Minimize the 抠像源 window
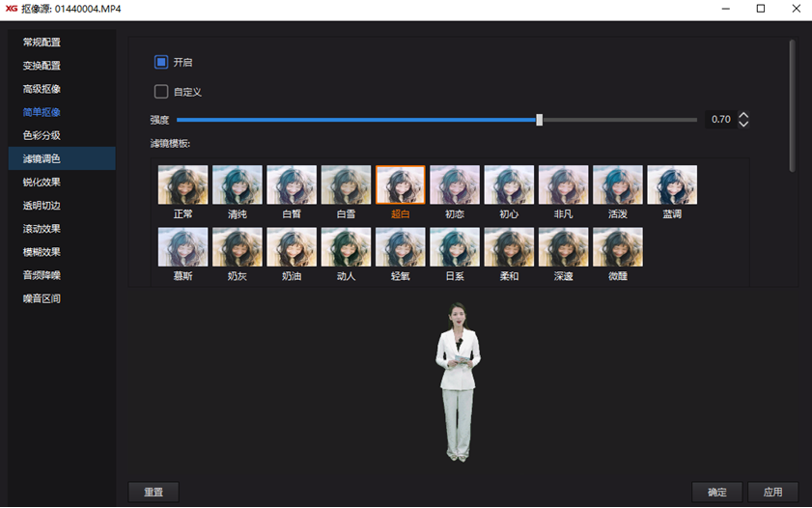This screenshot has height=508, width=812. [725, 9]
